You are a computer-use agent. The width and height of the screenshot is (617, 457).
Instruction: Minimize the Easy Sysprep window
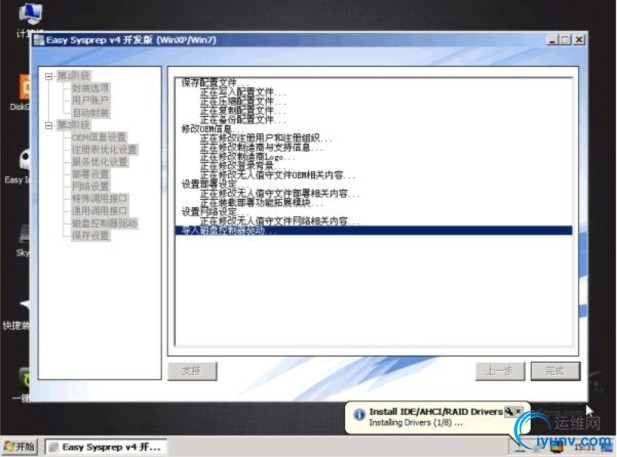click(x=552, y=40)
